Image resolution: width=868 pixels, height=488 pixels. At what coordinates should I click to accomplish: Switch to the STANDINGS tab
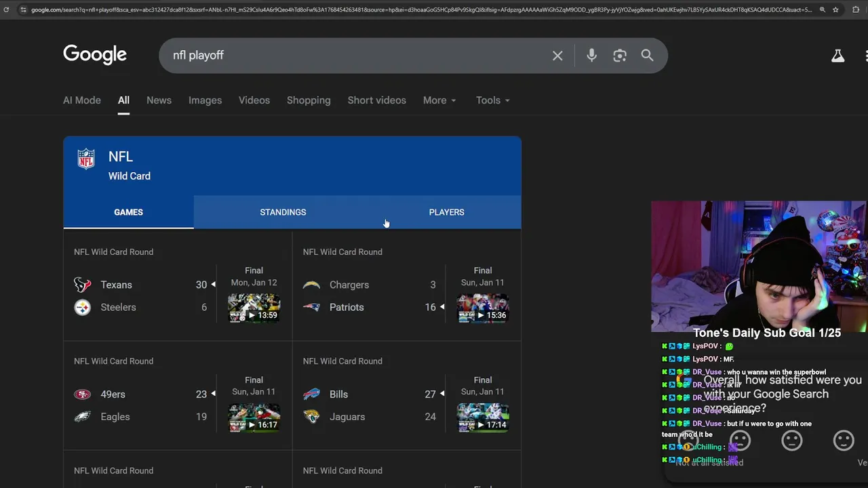(283, 212)
